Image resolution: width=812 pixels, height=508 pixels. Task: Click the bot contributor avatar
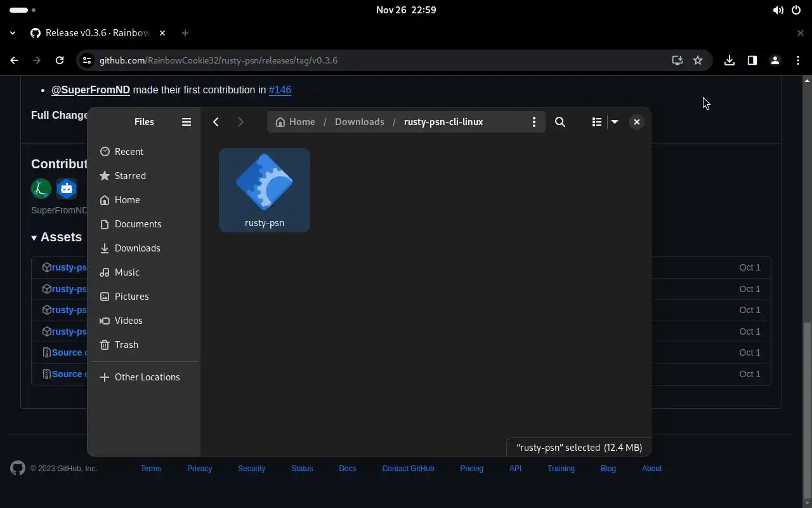pyautogui.click(x=67, y=189)
